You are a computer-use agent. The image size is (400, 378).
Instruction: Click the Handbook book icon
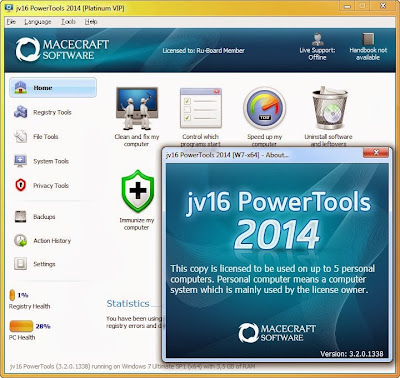pyautogui.click(x=368, y=39)
